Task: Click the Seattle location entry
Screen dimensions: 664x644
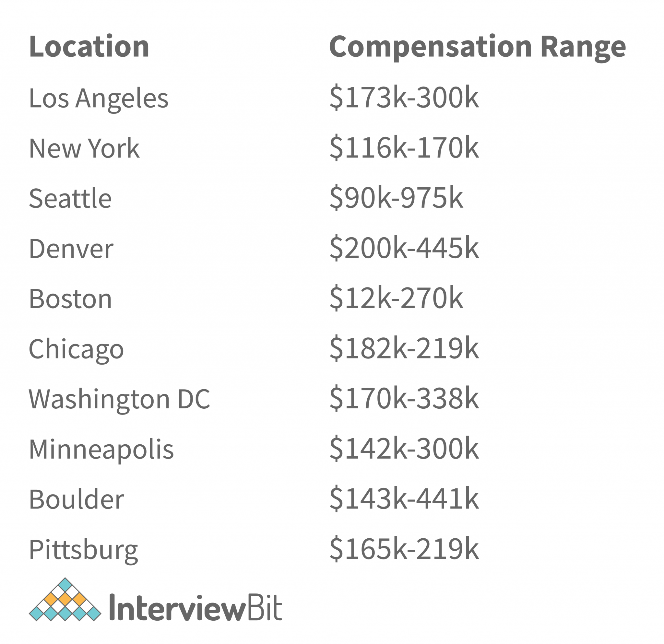Action: tap(70, 198)
